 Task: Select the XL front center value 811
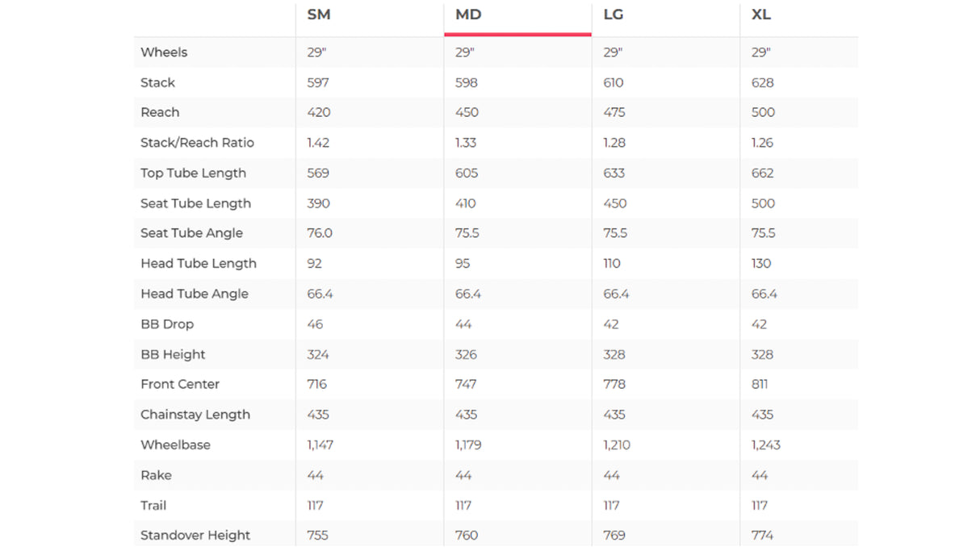760,384
